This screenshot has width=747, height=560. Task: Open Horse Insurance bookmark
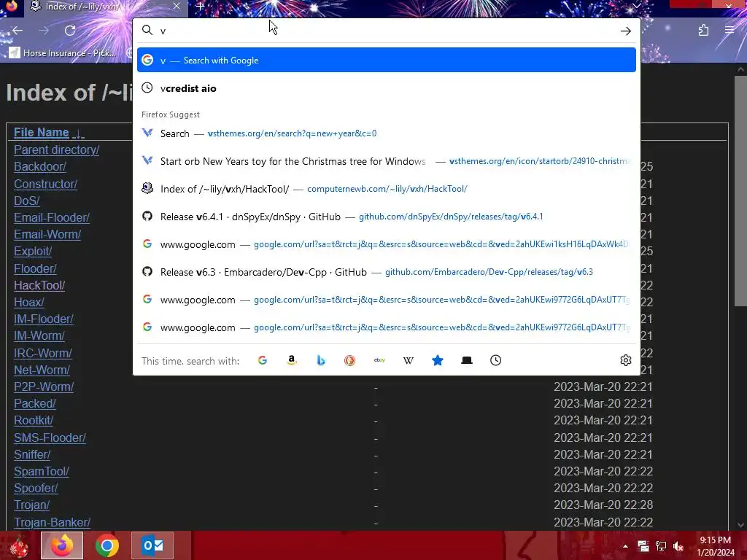point(63,52)
